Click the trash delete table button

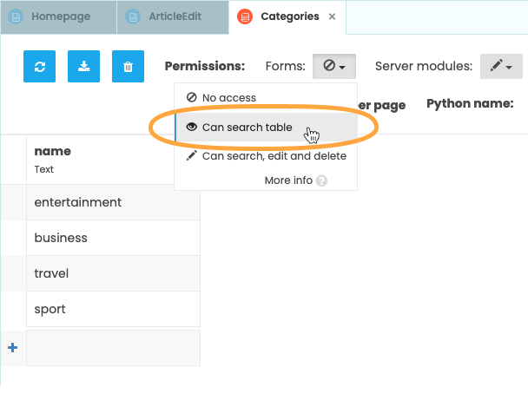pyautogui.click(x=128, y=66)
